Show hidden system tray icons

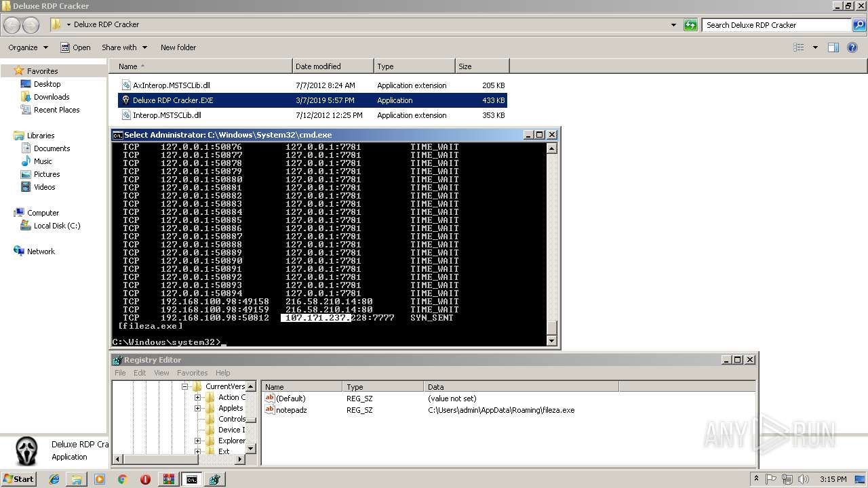pyautogui.click(x=756, y=479)
